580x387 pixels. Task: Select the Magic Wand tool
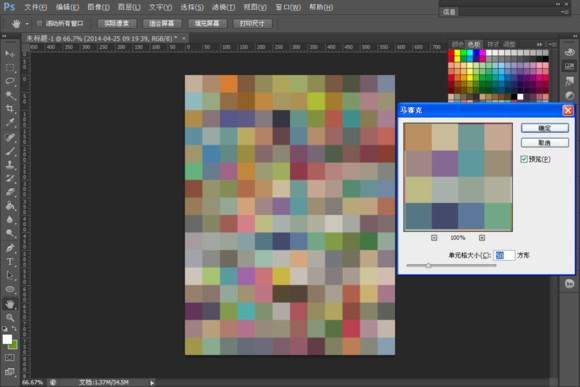point(10,95)
